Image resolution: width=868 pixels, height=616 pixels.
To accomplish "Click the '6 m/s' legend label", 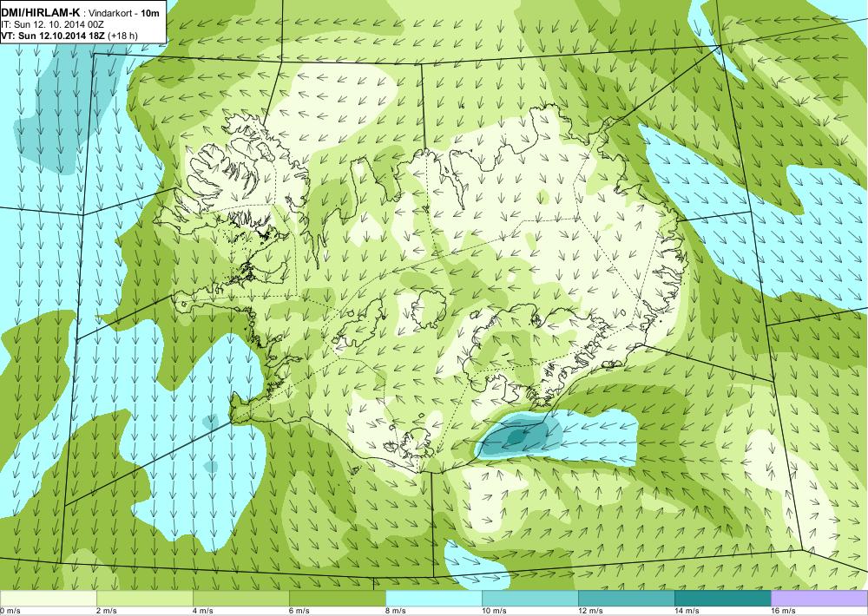I will (299, 611).
